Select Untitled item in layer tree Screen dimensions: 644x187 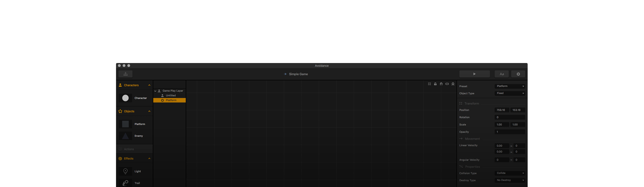pyautogui.click(x=171, y=96)
